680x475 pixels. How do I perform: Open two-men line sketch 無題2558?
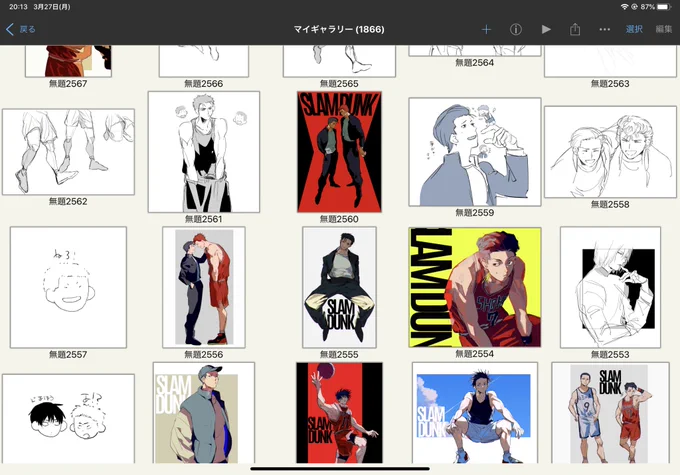610,152
